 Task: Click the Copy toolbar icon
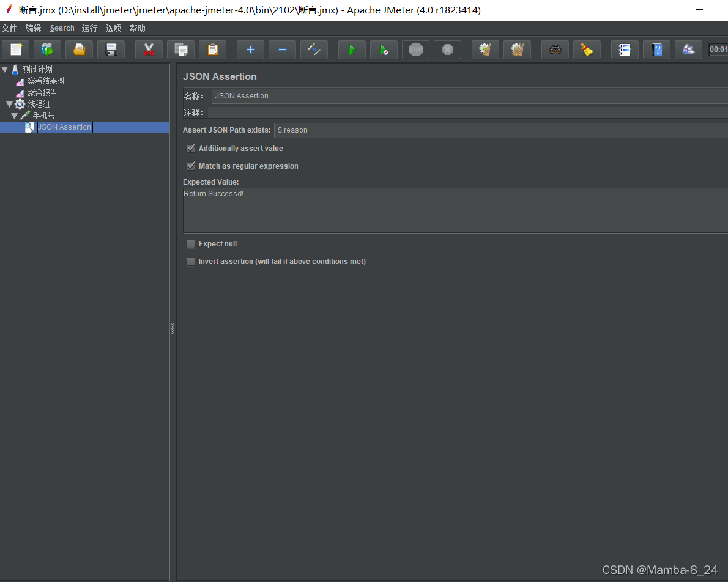(180, 50)
